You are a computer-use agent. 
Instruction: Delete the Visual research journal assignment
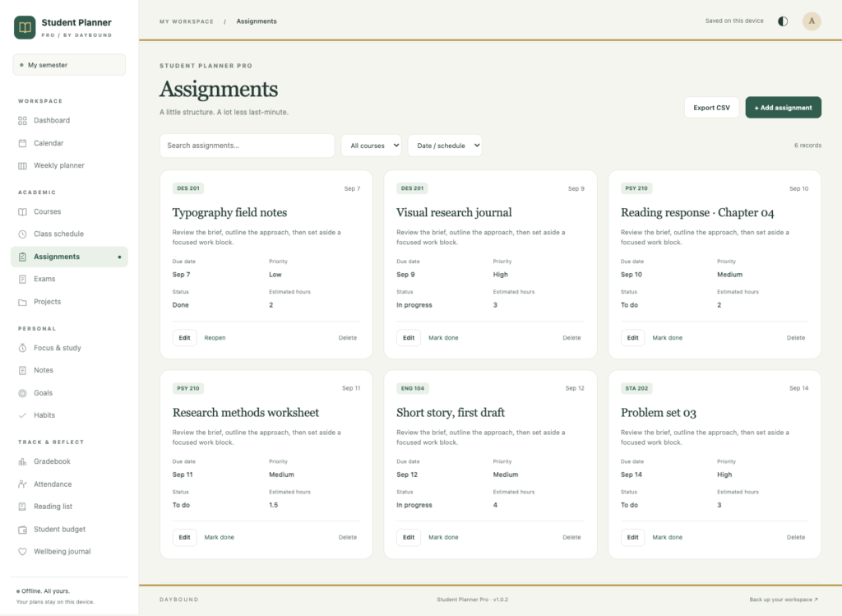pyautogui.click(x=571, y=338)
